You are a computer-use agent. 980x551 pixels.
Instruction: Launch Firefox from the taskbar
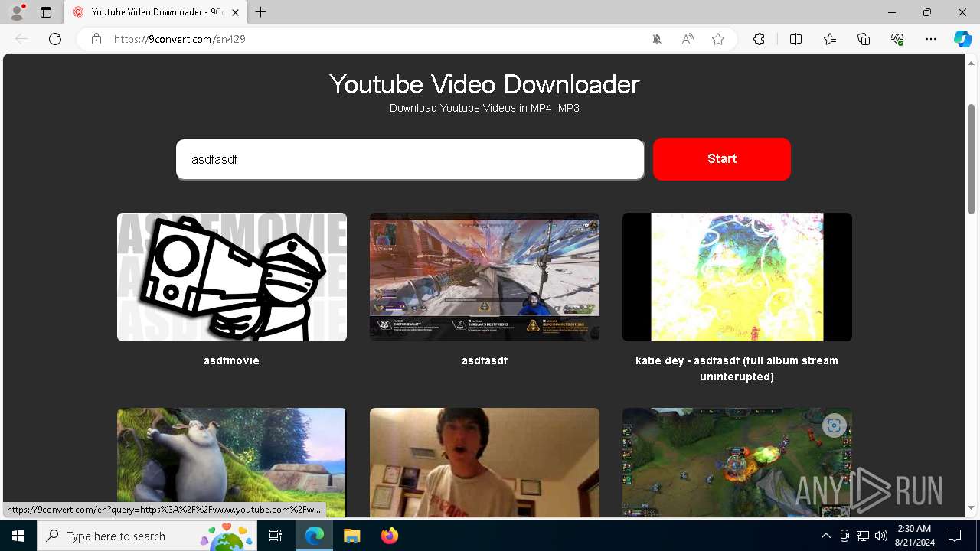tap(389, 536)
